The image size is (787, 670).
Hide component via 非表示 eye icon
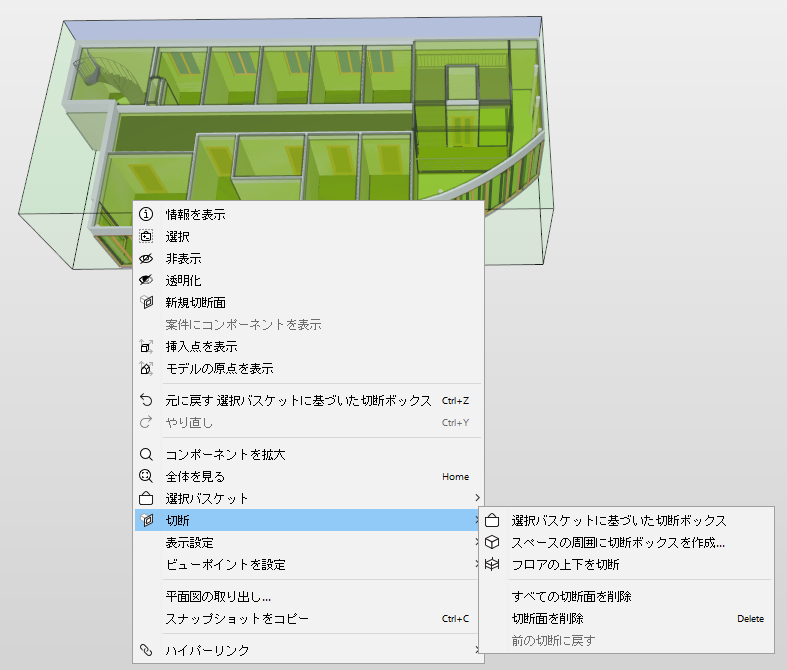(146, 258)
